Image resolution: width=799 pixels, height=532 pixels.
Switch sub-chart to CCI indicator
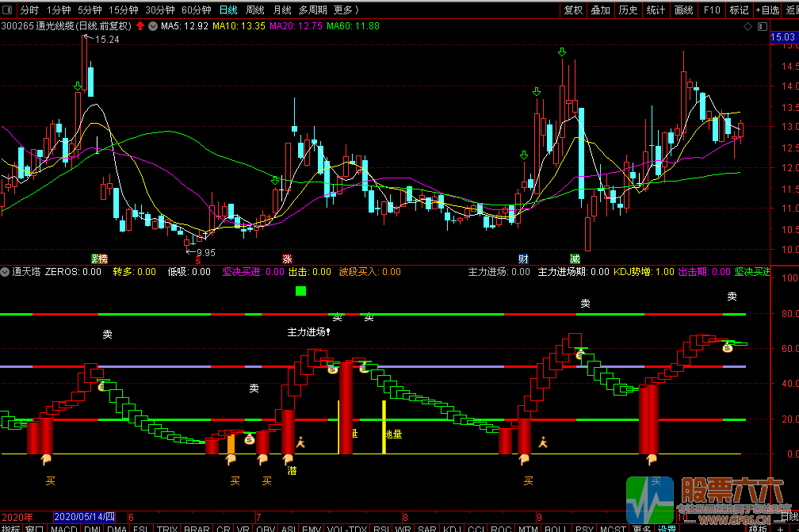coord(477,528)
